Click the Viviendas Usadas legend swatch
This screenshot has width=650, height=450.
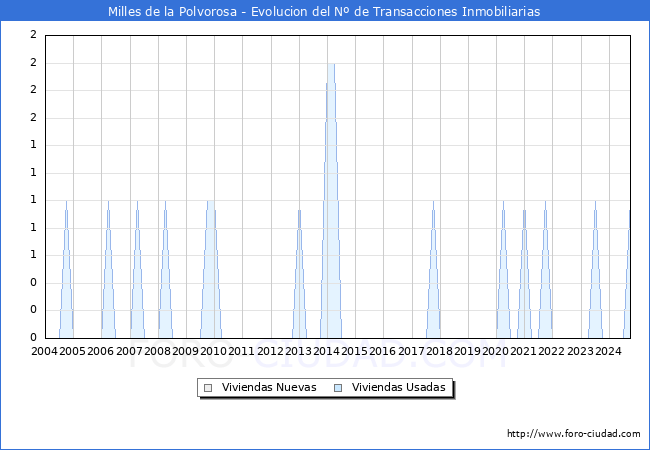coord(337,388)
